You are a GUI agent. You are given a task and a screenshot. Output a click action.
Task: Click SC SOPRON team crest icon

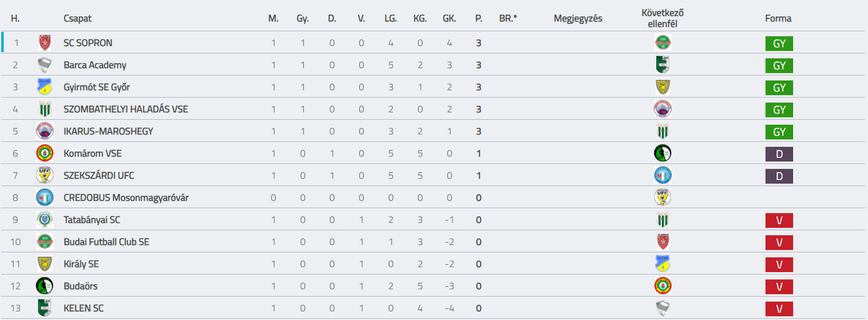[x=44, y=43]
